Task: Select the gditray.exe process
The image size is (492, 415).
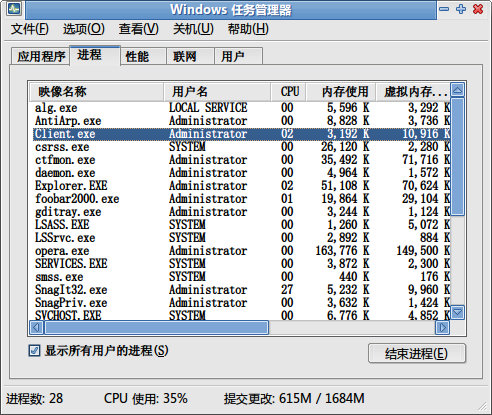Action: 241,212
